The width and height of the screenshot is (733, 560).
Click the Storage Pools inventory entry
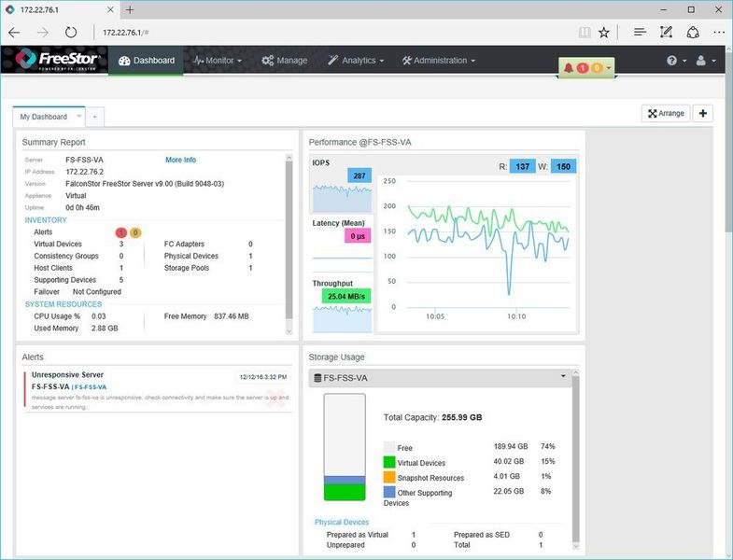pos(208,268)
